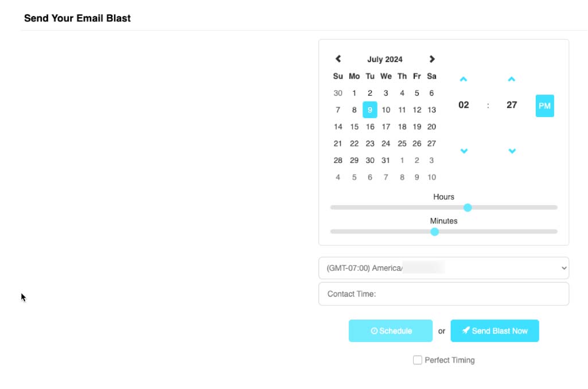
Task: Click Send Blast Now button
Action: click(494, 331)
